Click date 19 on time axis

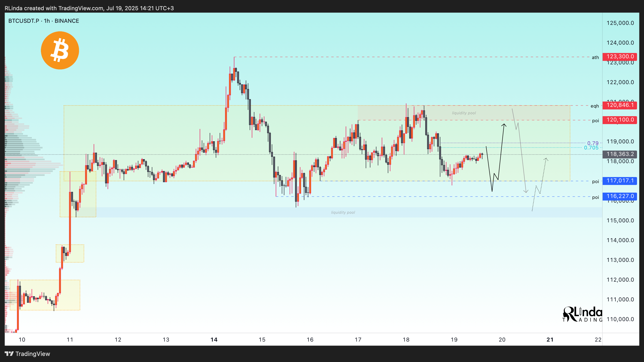[x=454, y=339]
